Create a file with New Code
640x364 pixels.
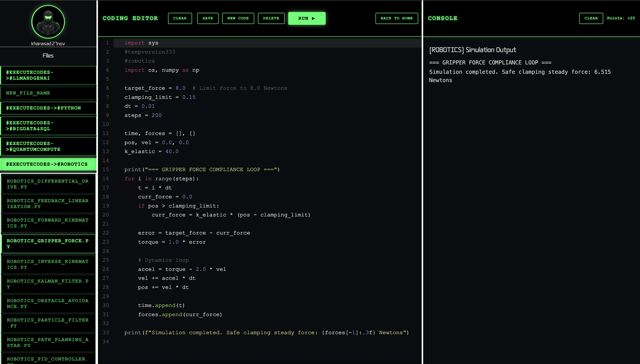tap(238, 18)
